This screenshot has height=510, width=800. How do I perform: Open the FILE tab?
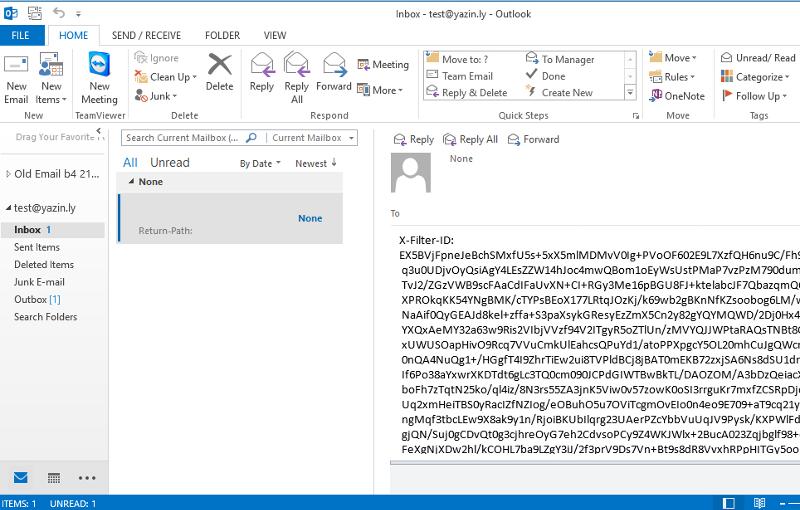[x=21, y=36]
